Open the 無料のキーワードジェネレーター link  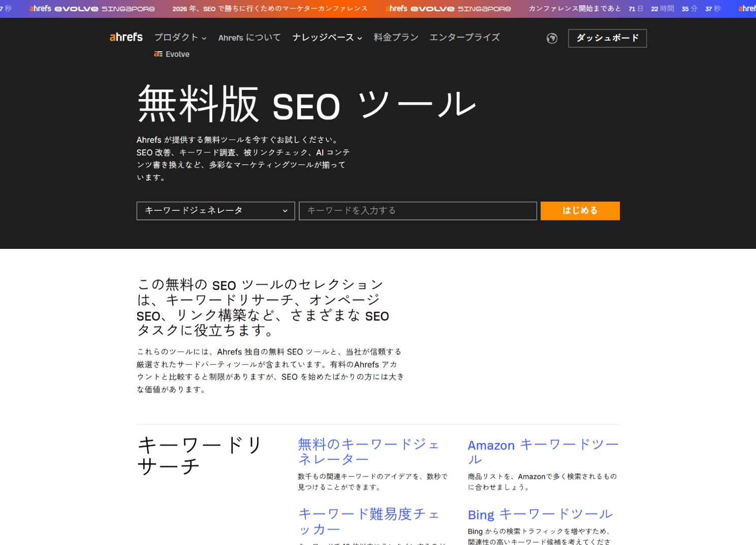pos(368,452)
